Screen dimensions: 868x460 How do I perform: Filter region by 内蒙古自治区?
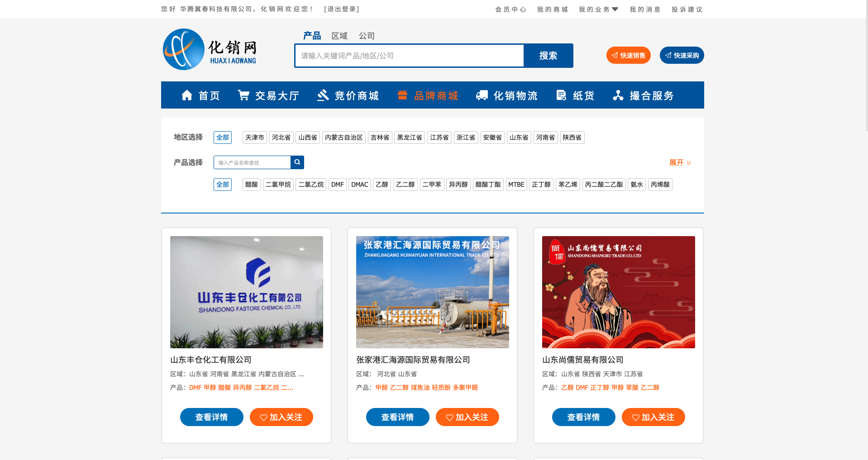[344, 138]
